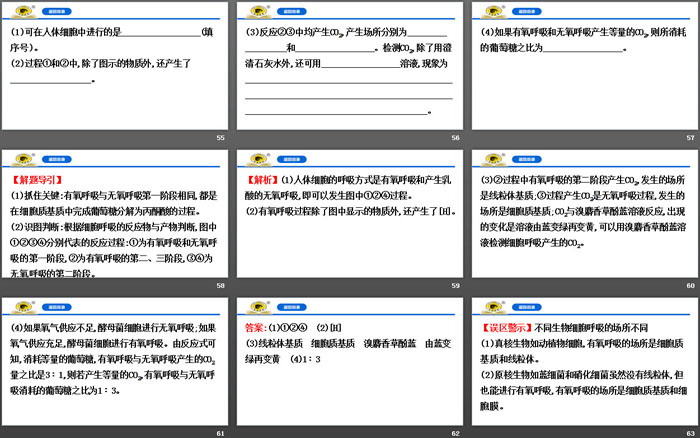The image size is (700, 438).
Task: Click the yellow logo on slide 61
Action: (24, 307)
